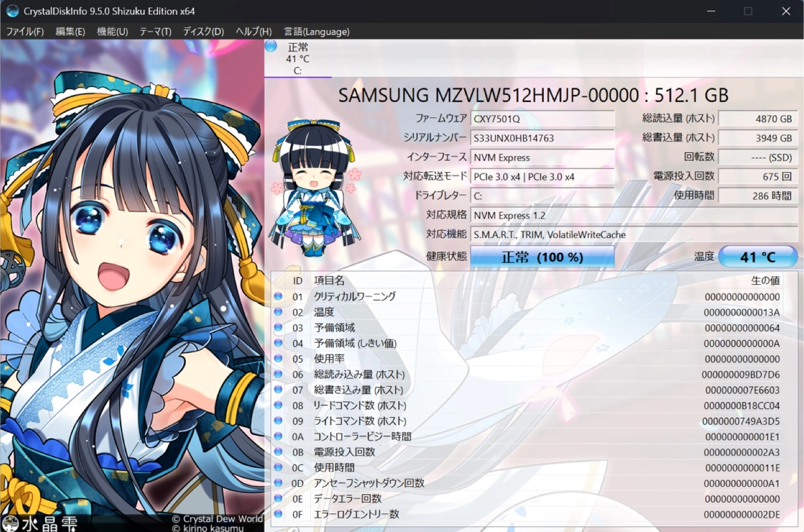
Task: Click status icon for 0D アンセーフシャットダウン回数
Action: tap(278, 483)
